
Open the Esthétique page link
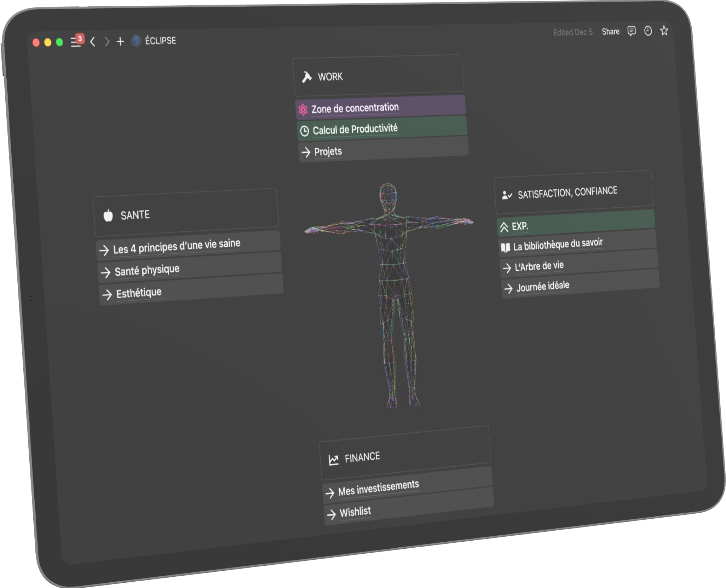coord(139,293)
